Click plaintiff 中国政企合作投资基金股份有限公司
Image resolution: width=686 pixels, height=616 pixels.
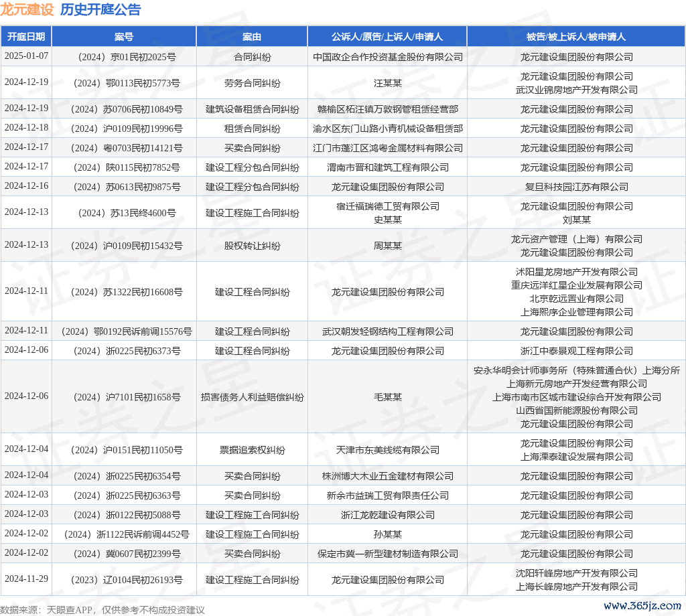388,58
